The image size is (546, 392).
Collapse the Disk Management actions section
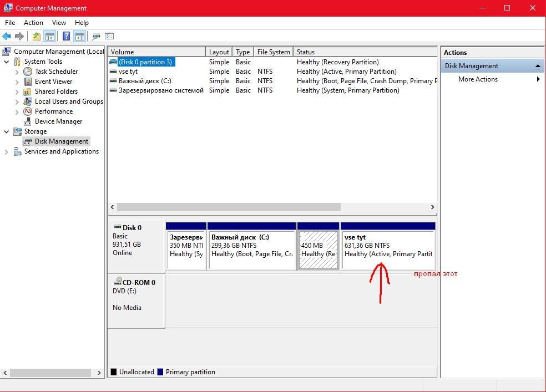(537, 66)
